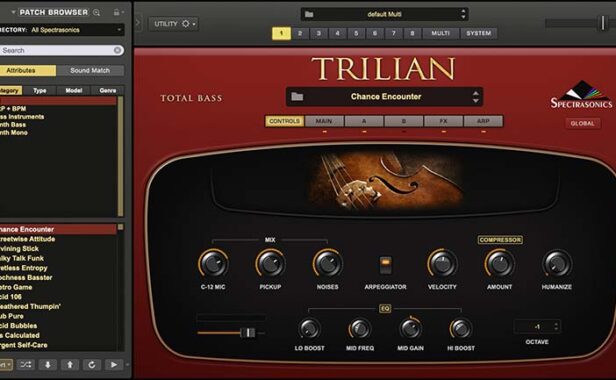Switch to the CONTROLS tab
The image size is (616, 380).
(284, 121)
